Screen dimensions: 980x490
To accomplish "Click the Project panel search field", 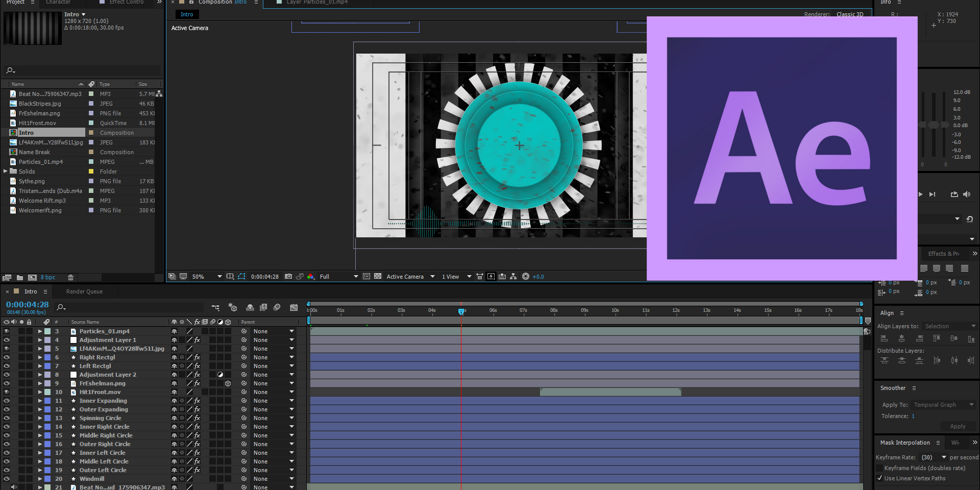I will click(x=82, y=70).
